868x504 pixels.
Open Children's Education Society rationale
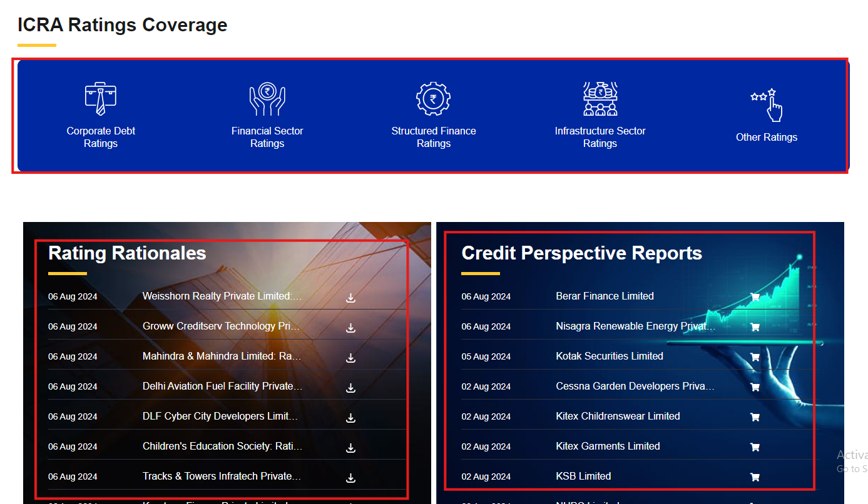222,446
